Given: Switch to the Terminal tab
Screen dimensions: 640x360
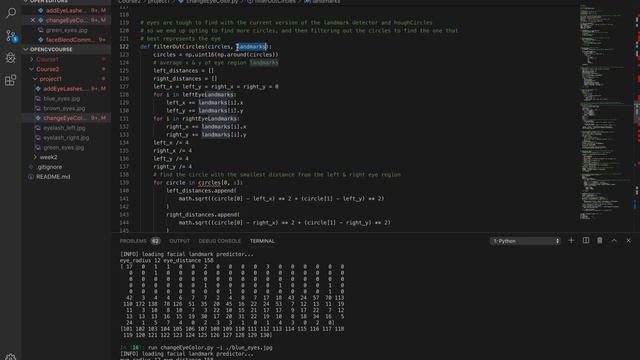Looking at the screenshot, I should click(262, 241).
